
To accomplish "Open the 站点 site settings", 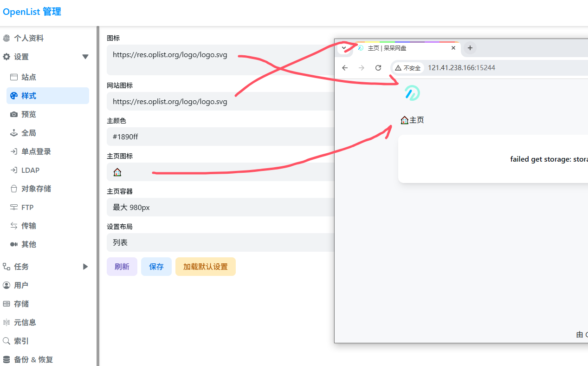I will point(29,77).
